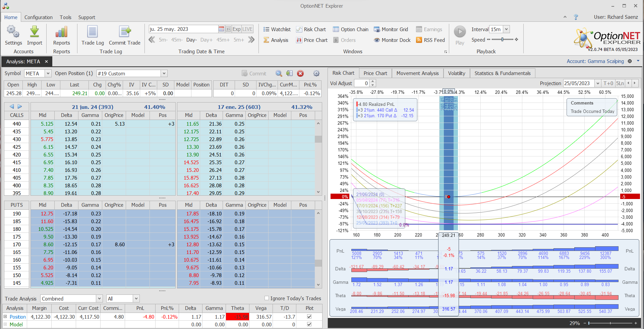Screen dimensions: 644x329
Task: Open the All filter dropdown
Action: (136, 299)
